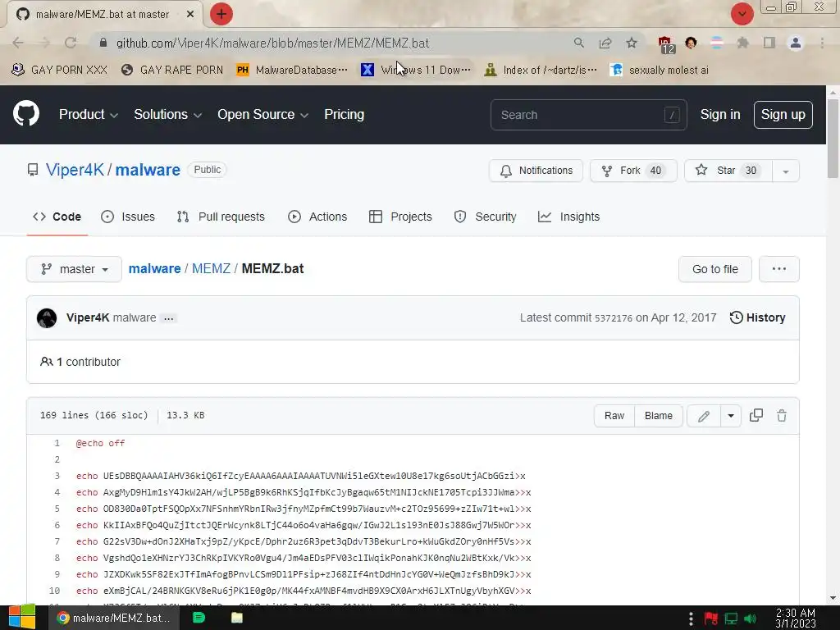Open the Projects tab
The width and height of the screenshot is (840, 630).
coord(400,217)
